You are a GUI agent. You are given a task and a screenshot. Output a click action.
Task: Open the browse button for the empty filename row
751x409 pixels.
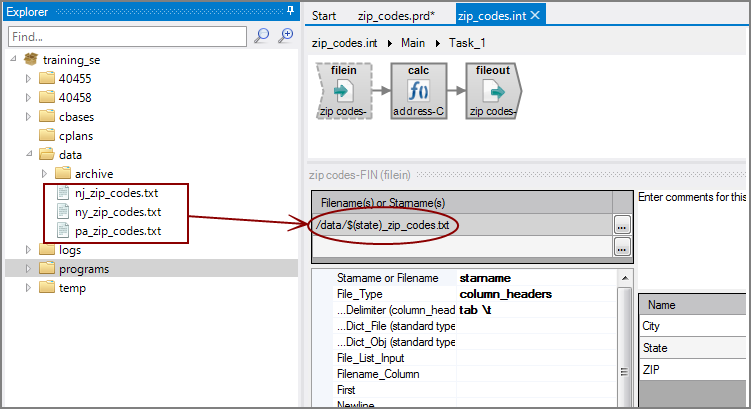622,247
